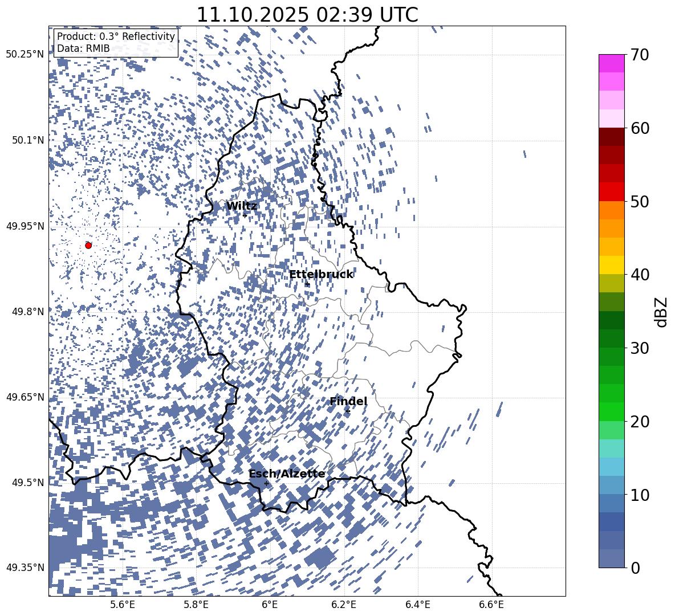Click the Data: RMIB text
The image size is (675, 616).
click(83, 48)
